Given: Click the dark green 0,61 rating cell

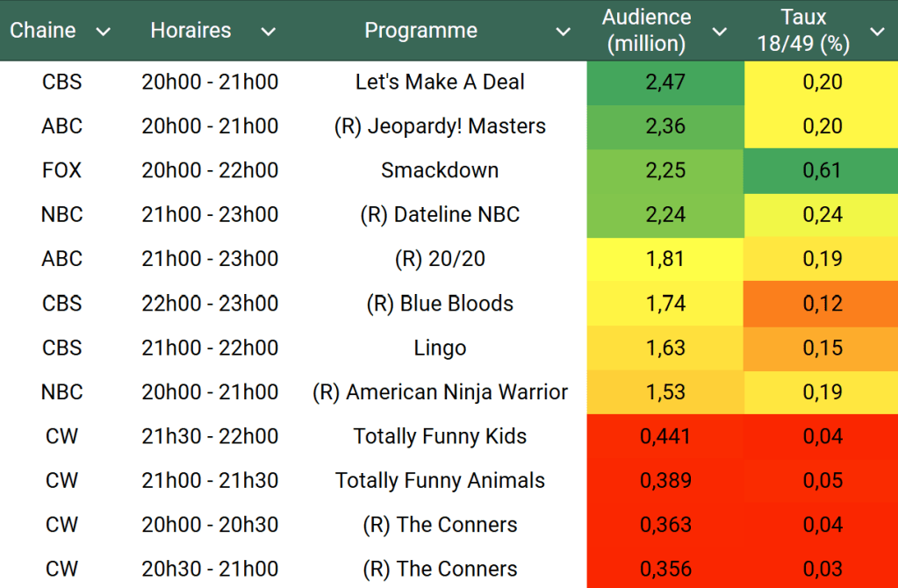Looking at the screenshot, I should pyautogui.click(x=823, y=170).
